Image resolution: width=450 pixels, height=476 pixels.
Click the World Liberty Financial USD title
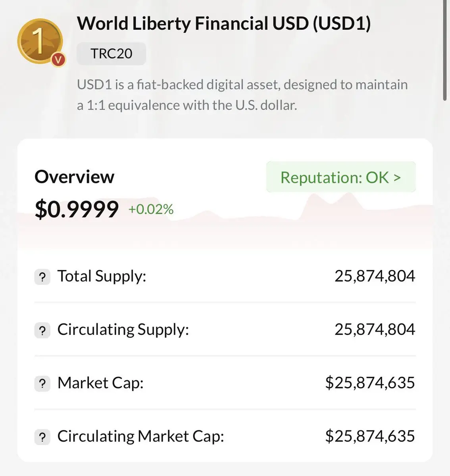(224, 23)
